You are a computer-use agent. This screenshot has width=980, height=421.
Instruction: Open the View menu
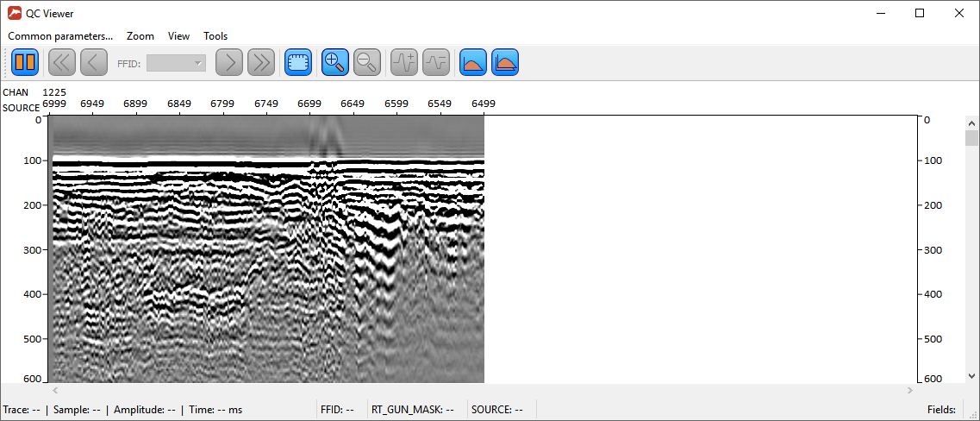178,36
